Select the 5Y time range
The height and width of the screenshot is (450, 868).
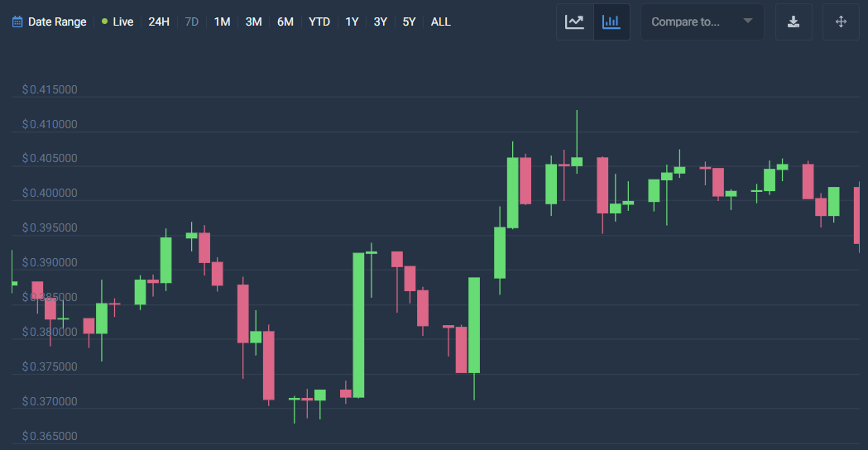click(409, 22)
